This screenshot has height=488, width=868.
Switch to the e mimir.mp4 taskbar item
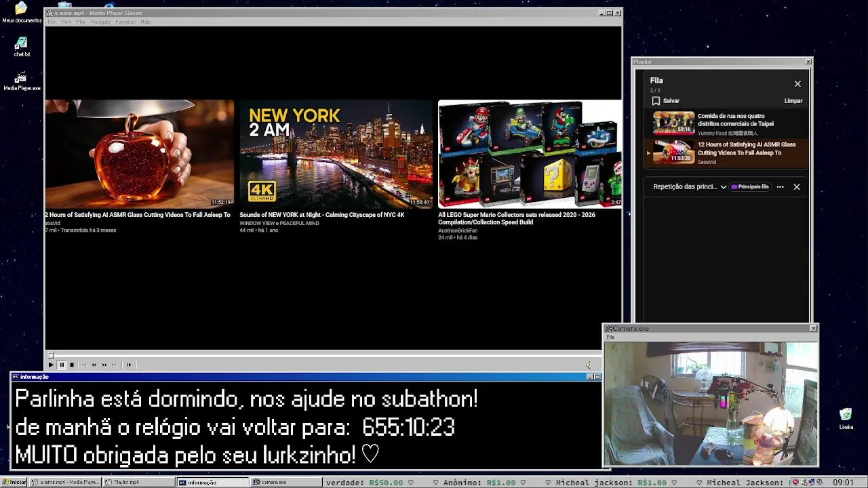[x=66, y=483]
